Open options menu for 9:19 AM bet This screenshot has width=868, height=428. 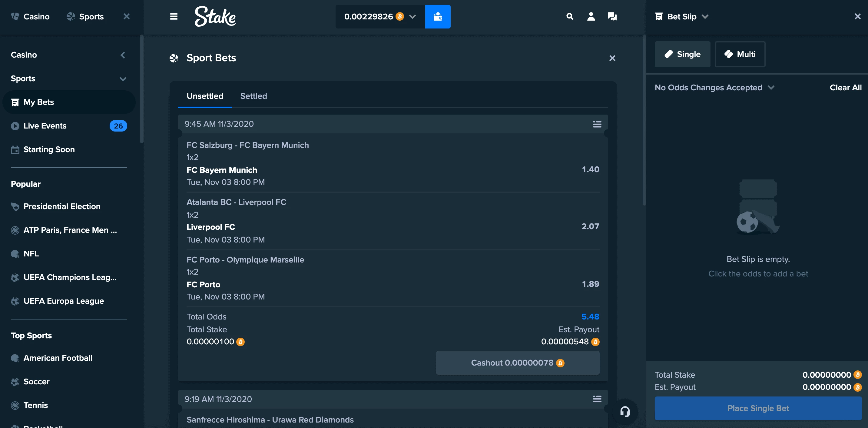coord(597,399)
